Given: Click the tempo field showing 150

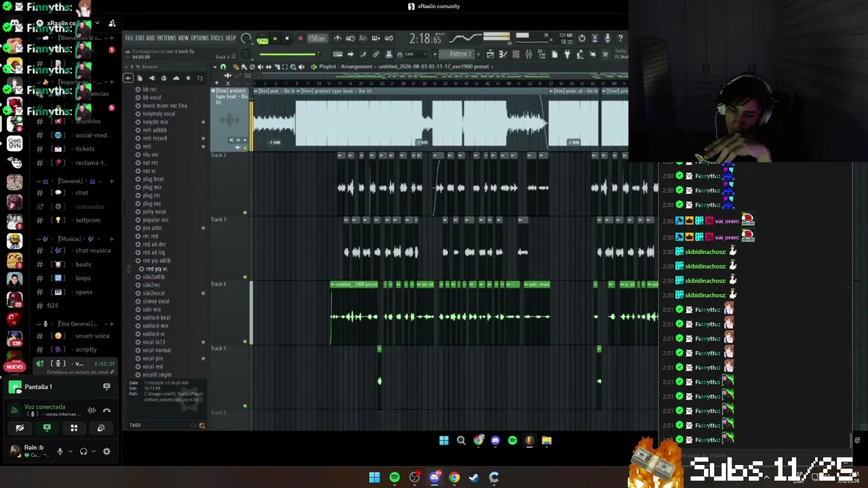Looking at the screenshot, I should [x=317, y=39].
